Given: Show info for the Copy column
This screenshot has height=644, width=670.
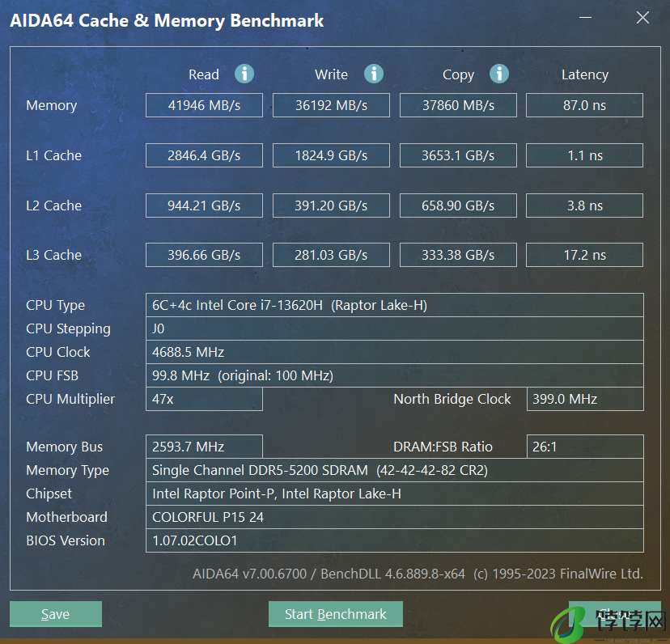Looking at the screenshot, I should click(x=499, y=74).
